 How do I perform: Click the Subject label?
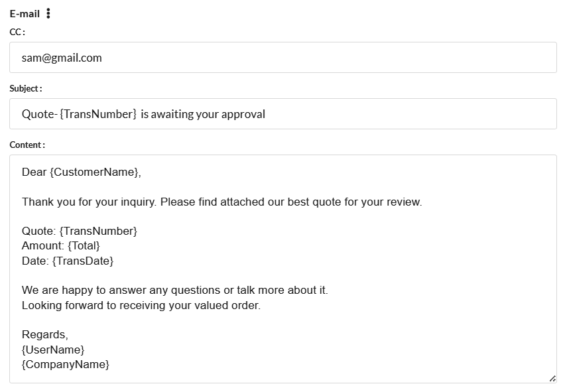point(26,88)
